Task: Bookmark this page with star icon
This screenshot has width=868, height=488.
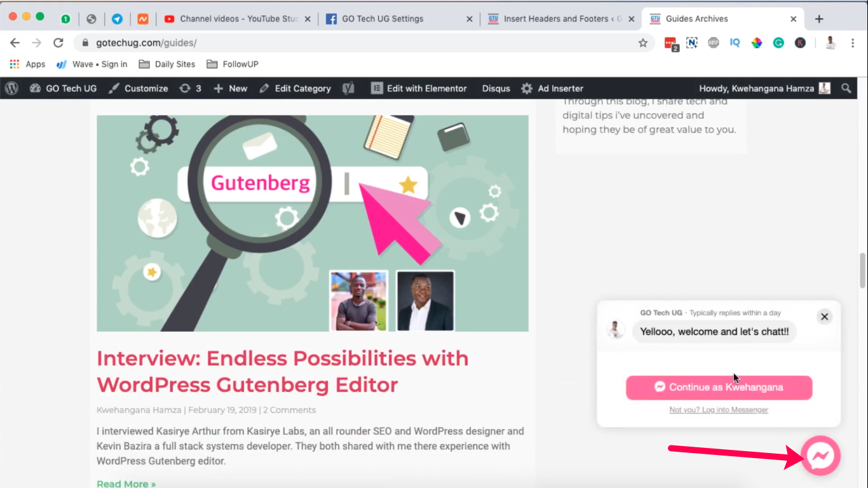Action: pyautogui.click(x=643, y=43)
